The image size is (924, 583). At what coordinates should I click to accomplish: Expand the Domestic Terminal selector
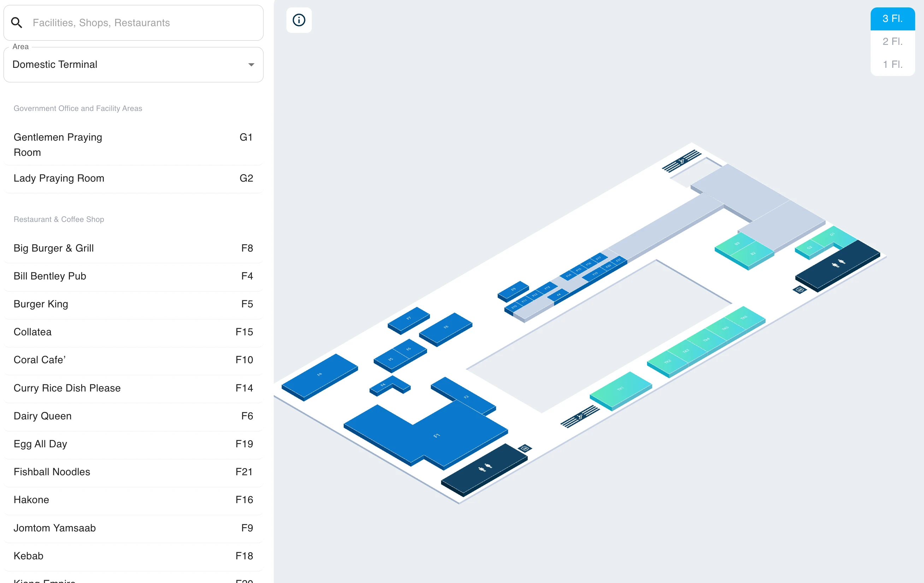point(133,64)
